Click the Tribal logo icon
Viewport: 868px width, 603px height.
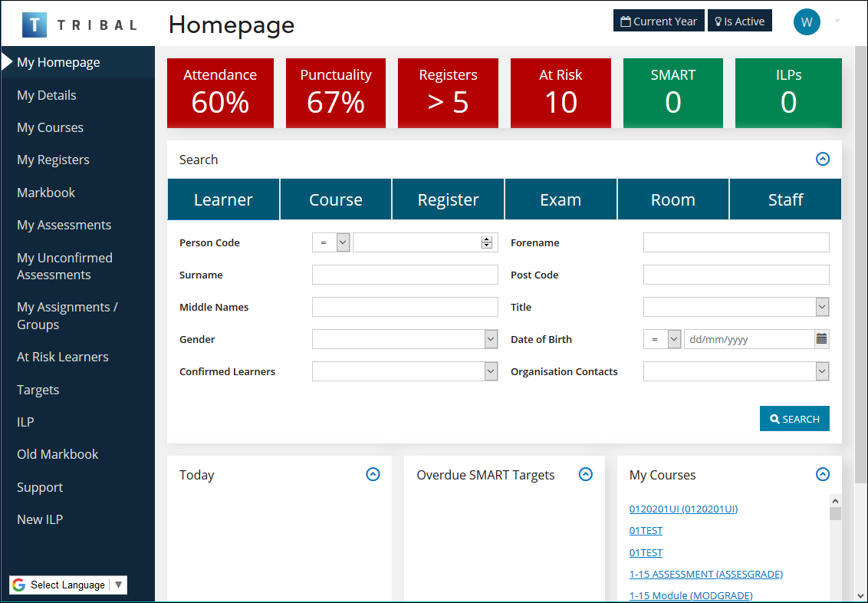[35, 25]
